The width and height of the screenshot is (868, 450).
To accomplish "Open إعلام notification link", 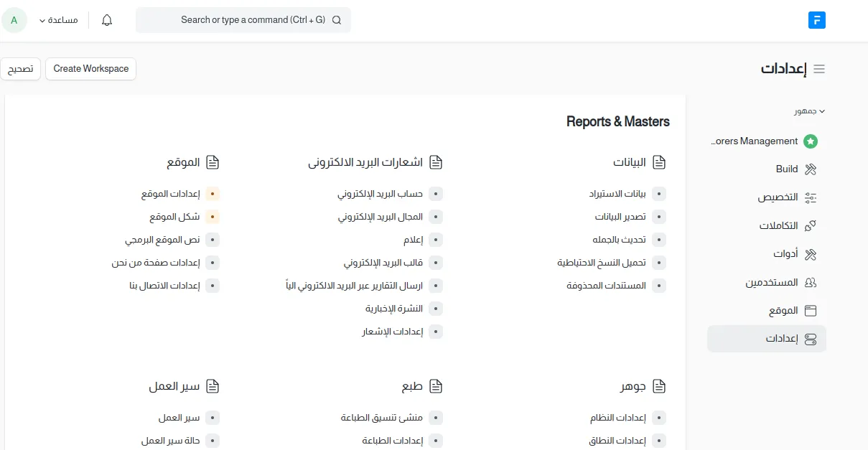I will (413, 240).
